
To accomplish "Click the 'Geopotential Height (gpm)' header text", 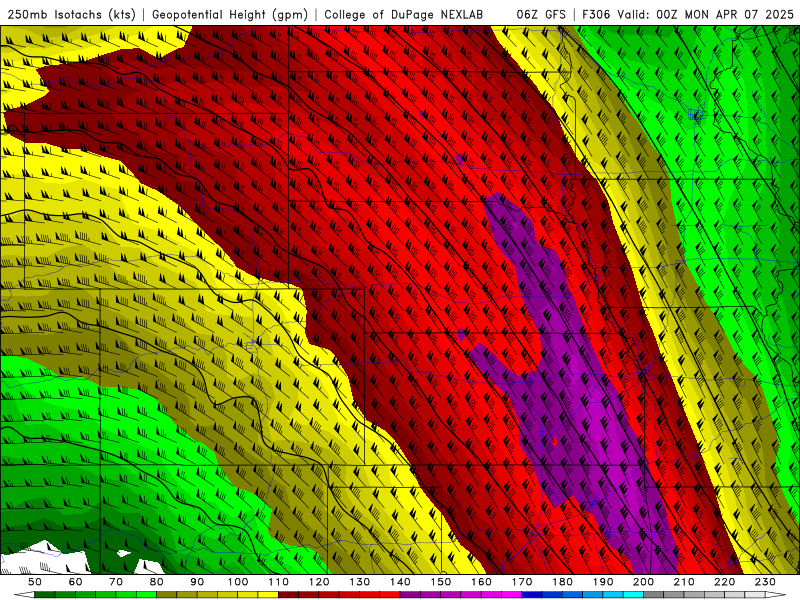I will pyautogui.click(x=230, y=14).
